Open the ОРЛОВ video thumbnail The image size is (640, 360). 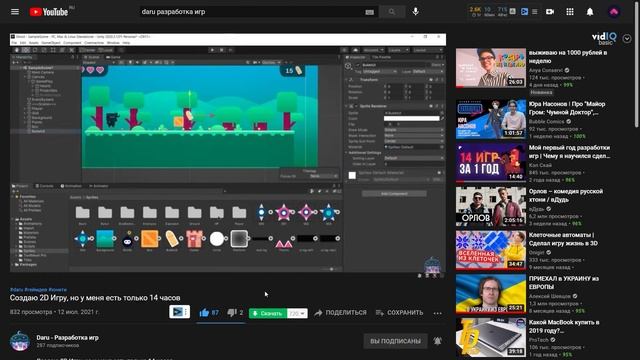click(491, 206)
